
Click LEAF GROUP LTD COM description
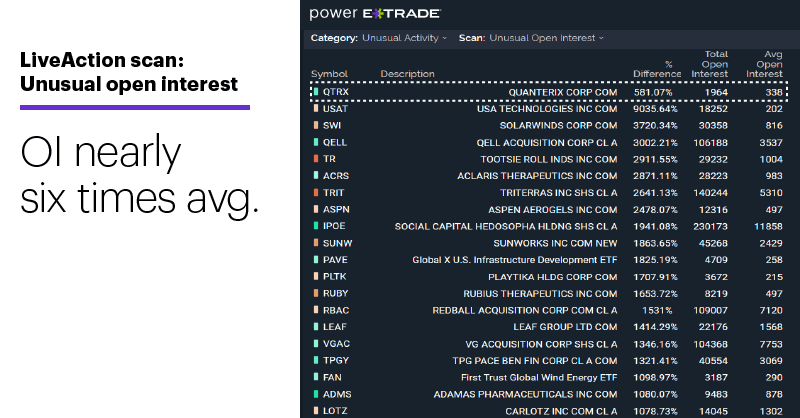(x=565, y=327)
